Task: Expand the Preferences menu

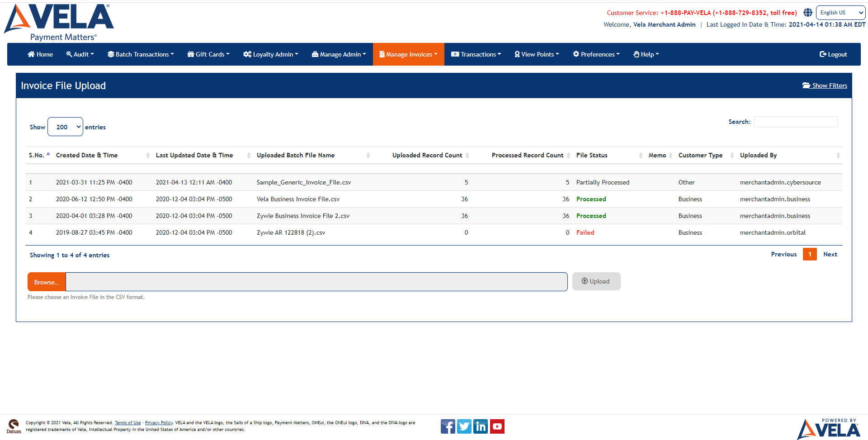Action: (x=596, y=54)
